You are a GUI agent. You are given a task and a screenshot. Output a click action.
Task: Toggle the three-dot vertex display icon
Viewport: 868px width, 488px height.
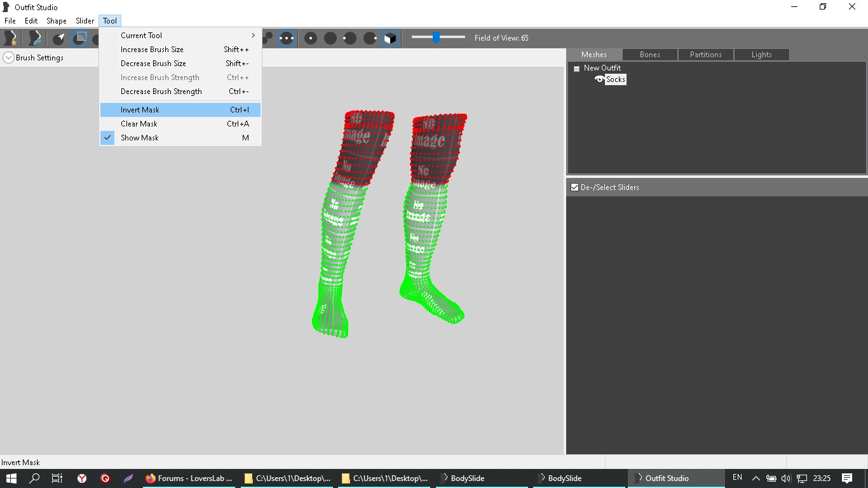pos(287,38)
